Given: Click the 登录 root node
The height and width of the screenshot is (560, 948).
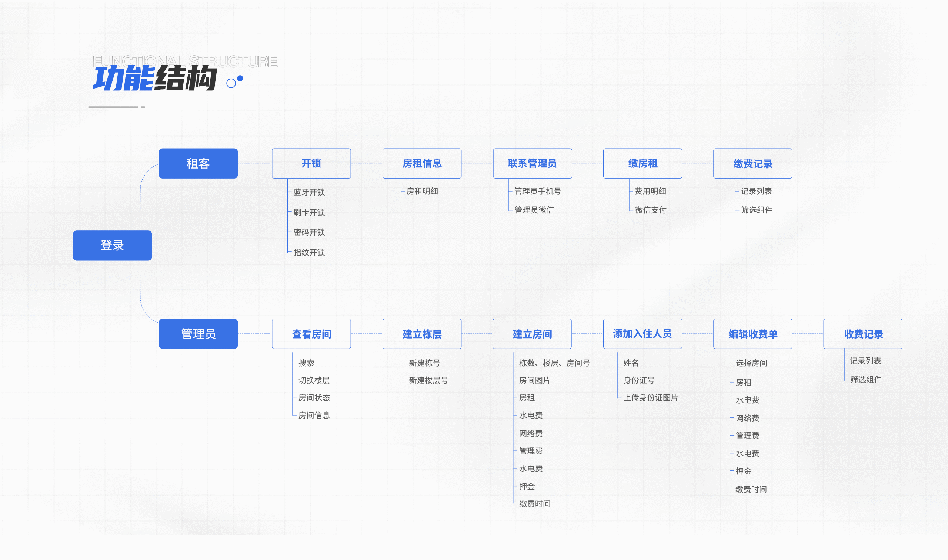Looking at the screenshot, I should coord(113,245).
